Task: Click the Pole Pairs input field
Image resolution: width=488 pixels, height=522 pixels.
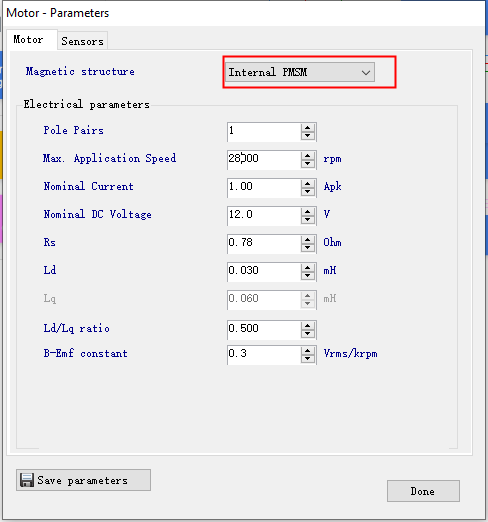Action: coord(264,131)
